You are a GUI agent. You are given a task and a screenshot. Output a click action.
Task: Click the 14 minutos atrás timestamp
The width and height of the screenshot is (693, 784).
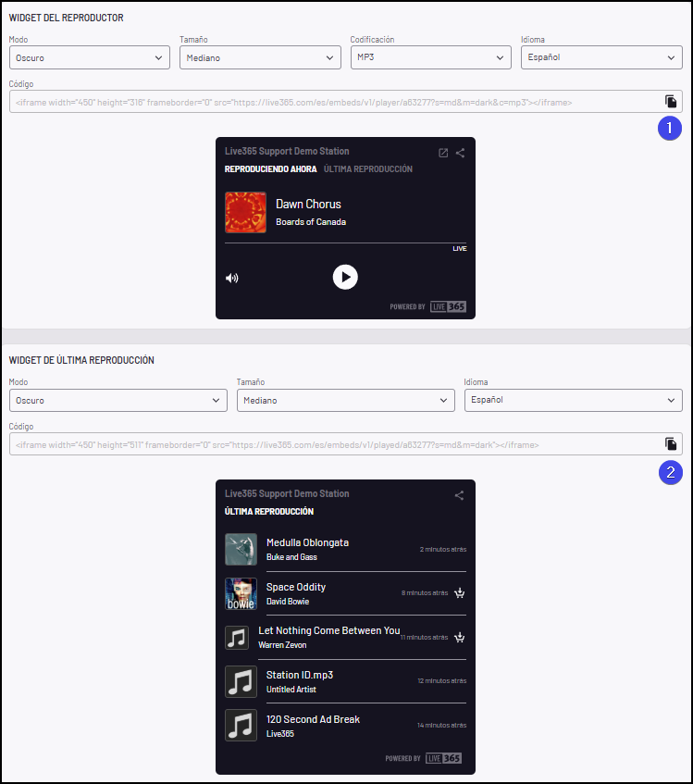[x=442, y=725]
